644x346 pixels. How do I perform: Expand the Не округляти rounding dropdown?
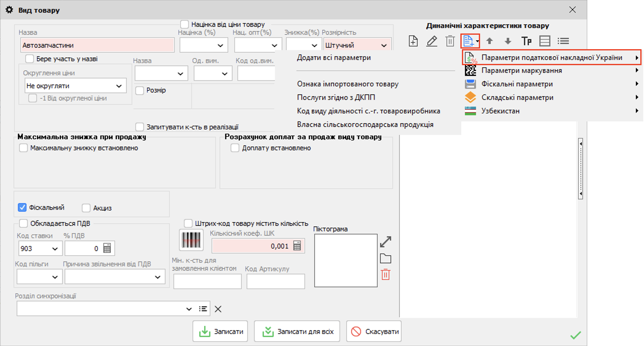tap(119, 86)
